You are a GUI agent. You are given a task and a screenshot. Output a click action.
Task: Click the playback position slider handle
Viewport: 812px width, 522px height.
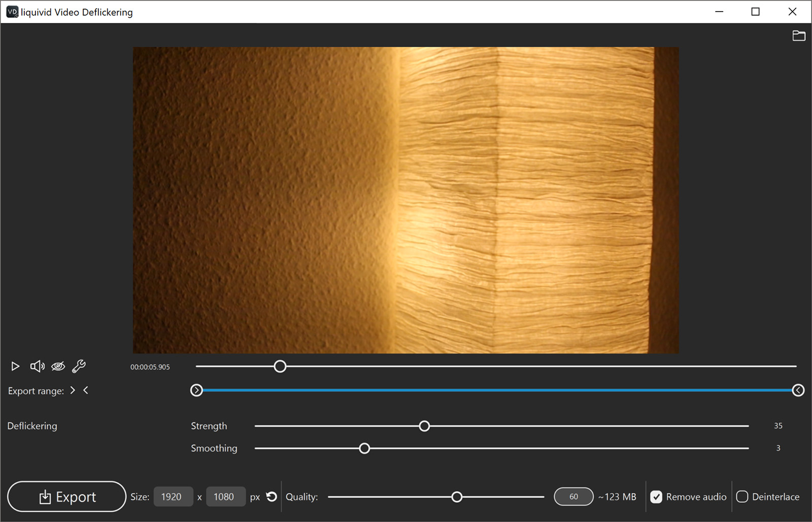[280, 366]
